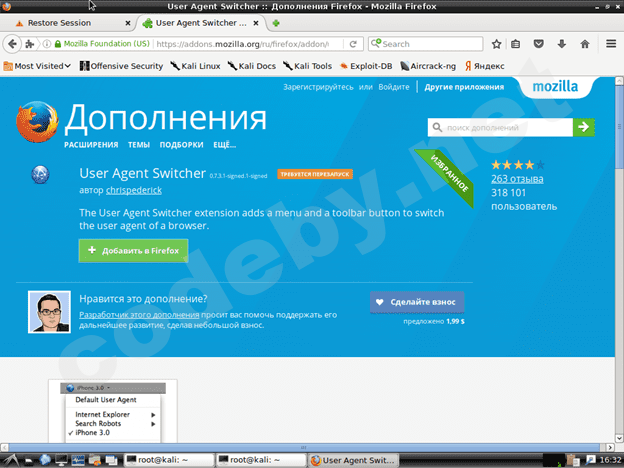Go to the Firefox home page icon
This screenshot has width=624, height=468.
(x=585, y=44)
